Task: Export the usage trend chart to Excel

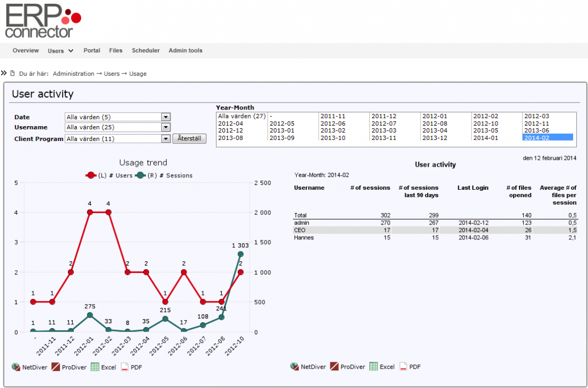Action: point(95,367)
